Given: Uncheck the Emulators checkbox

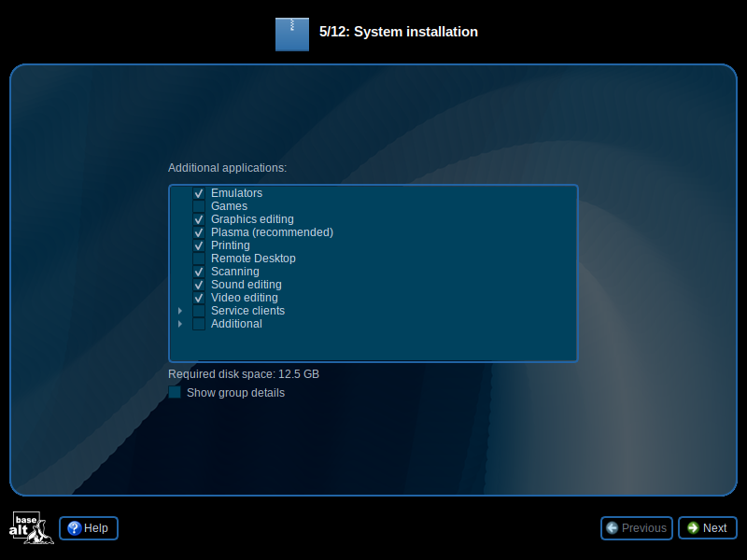Looking at the screenshot, I should tap(199, 193).
